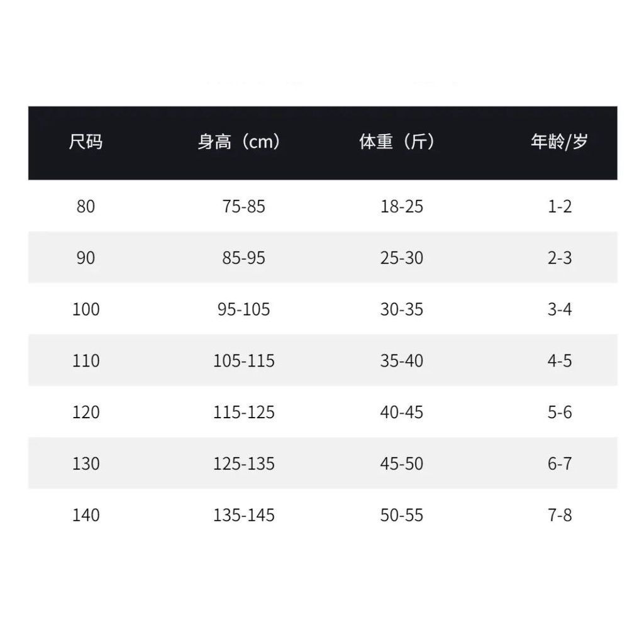Screen dimensions: 644x644
Task: Select size 80 in the size column
Action: pos(86,206)
